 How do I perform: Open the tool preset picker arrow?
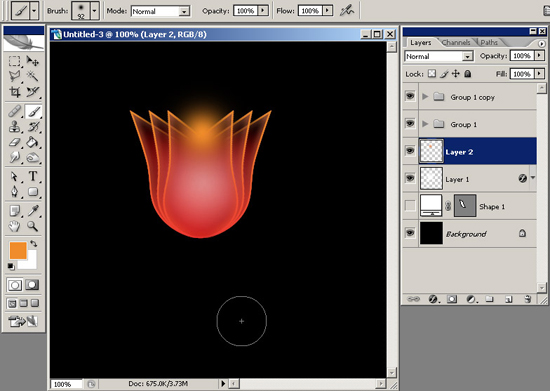click(34, 11)
